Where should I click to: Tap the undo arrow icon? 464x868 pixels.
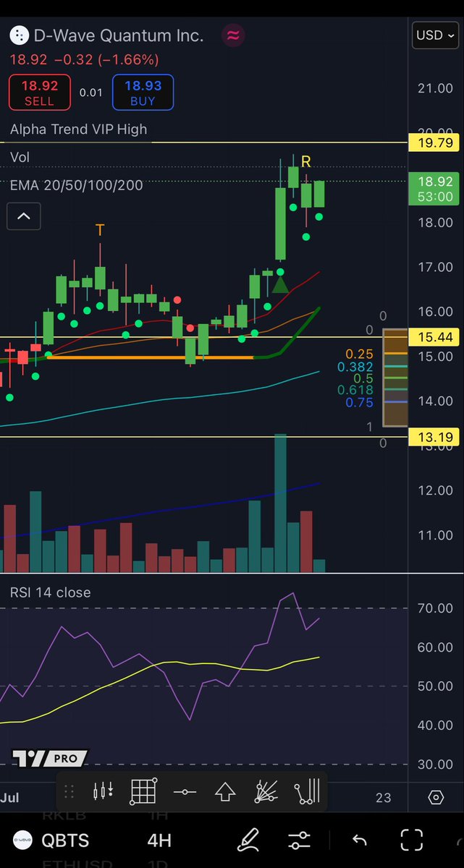click(360, 840)
